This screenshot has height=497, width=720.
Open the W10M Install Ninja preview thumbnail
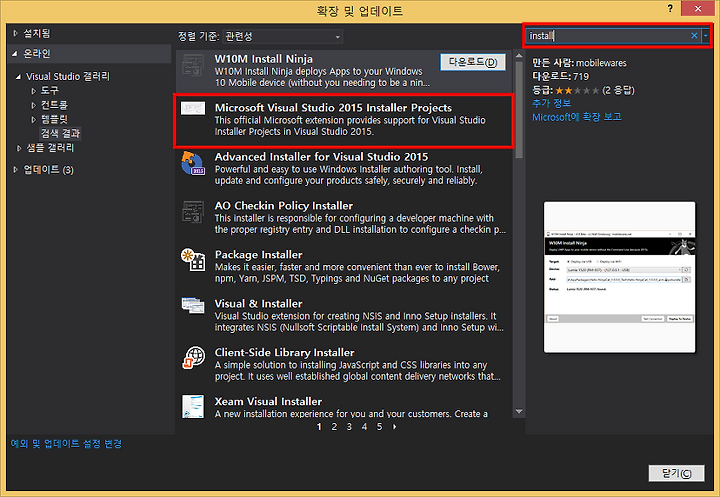pos(619,277)
